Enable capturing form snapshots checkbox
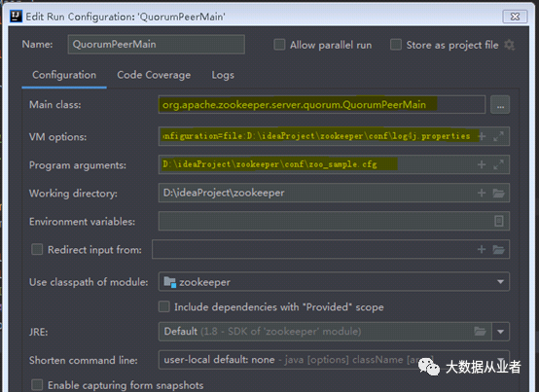Screen dimensions: 539x392 (x=37, y=385)
